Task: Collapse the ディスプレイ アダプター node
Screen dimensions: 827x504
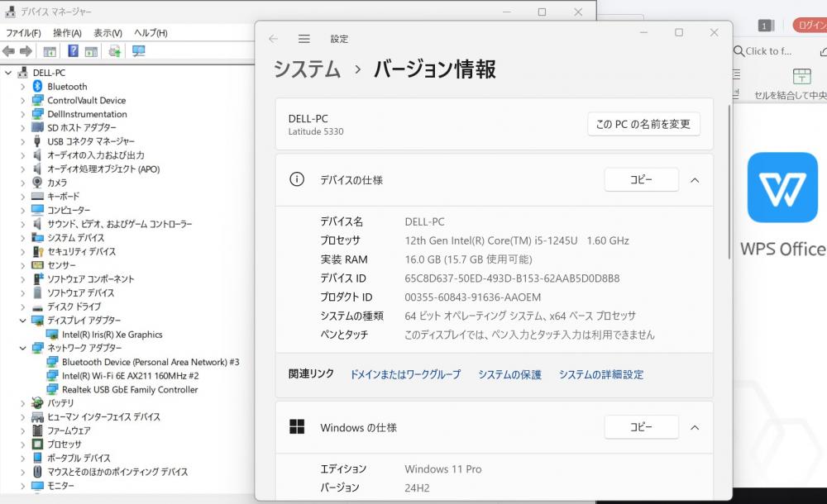Action: (x=22, y=320)
